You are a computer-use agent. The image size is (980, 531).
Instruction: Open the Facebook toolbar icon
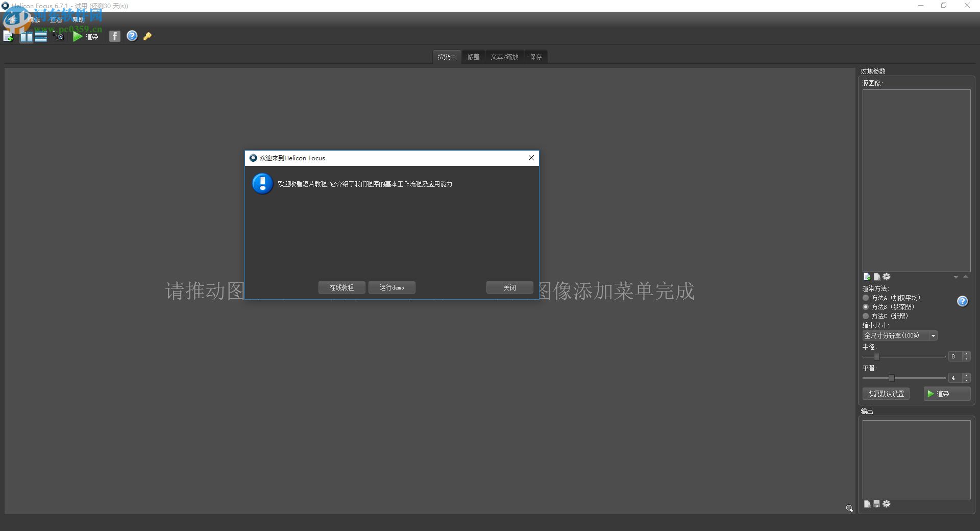(x=115, y=36)
